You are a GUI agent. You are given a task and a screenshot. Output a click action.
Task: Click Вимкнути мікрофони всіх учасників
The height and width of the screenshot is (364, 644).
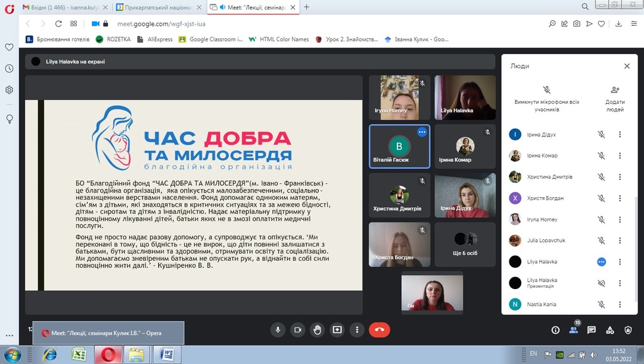click(547, 98)
